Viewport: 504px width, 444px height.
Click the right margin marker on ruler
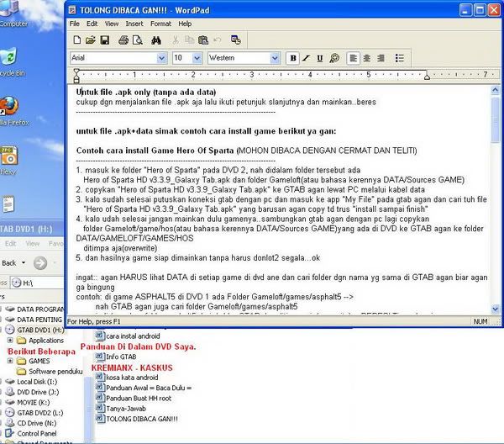coord(427,77)
